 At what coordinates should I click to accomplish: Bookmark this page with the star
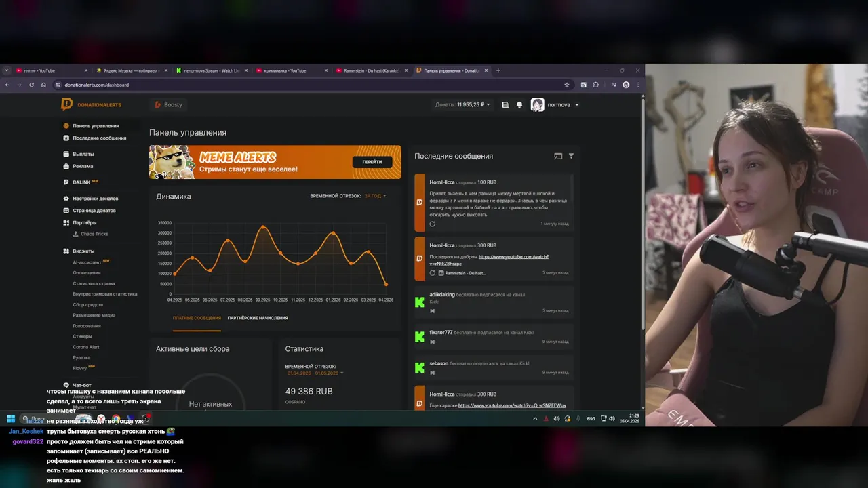point(567,85)
